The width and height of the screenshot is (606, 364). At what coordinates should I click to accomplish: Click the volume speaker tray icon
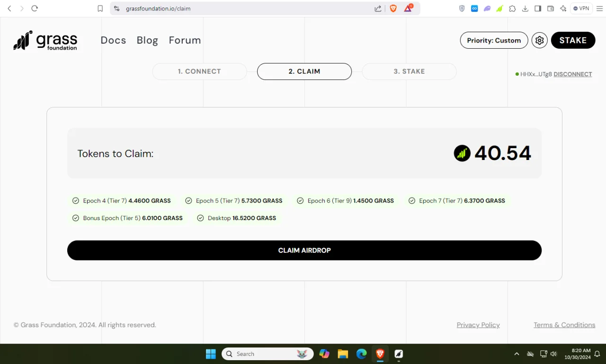553,354
